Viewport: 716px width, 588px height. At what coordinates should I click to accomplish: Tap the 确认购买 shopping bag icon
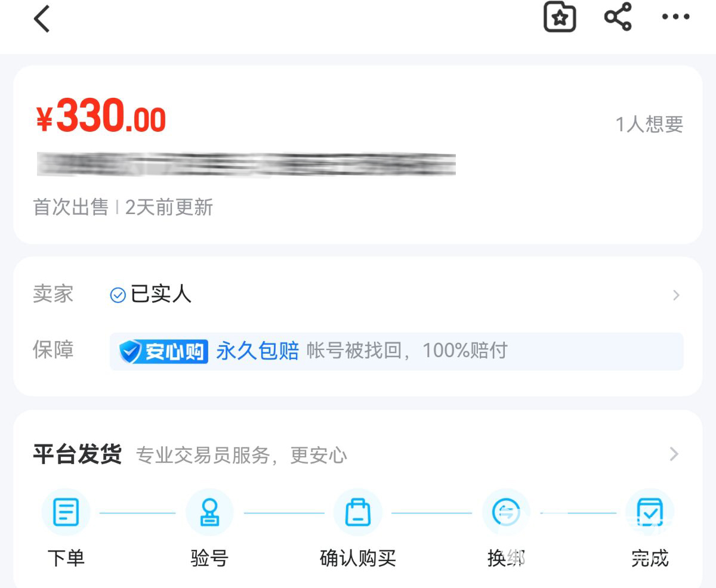357,512
